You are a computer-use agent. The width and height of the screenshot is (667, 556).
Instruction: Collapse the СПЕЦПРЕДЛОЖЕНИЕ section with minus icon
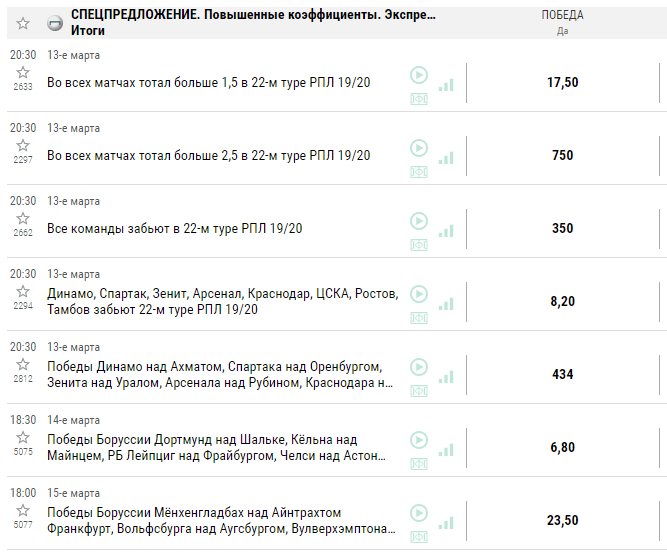click(54, 23)
